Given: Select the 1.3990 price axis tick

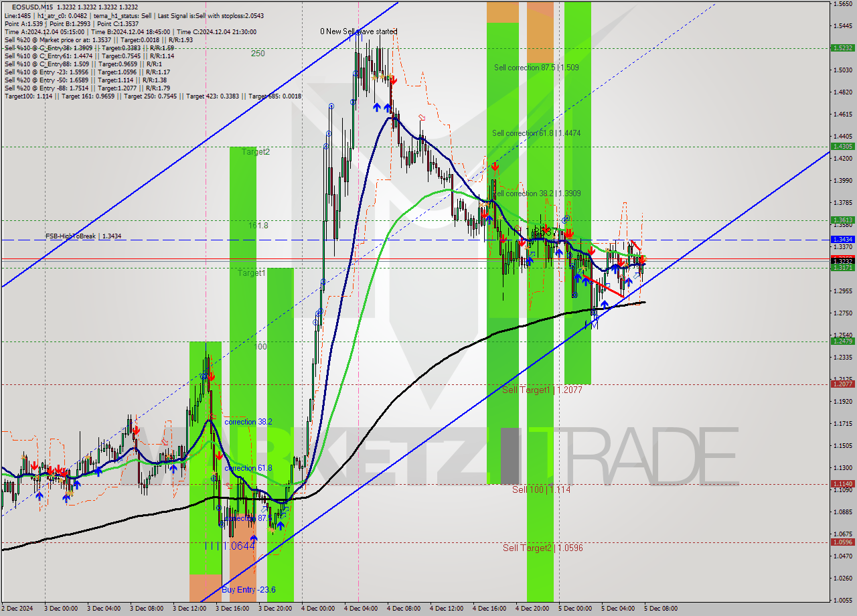Looking at the screenshot, I should click(843, 181).
